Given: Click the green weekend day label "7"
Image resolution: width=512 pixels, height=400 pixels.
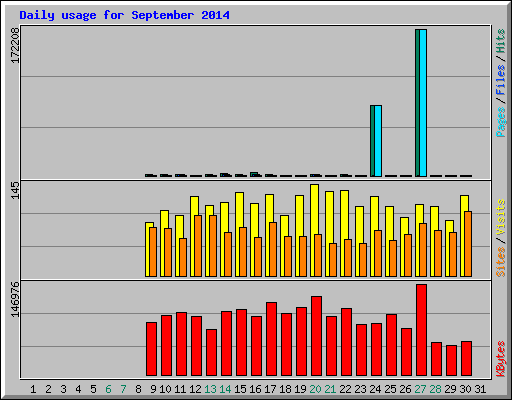Looking at the screenshot, I should (x=123, y=389).
